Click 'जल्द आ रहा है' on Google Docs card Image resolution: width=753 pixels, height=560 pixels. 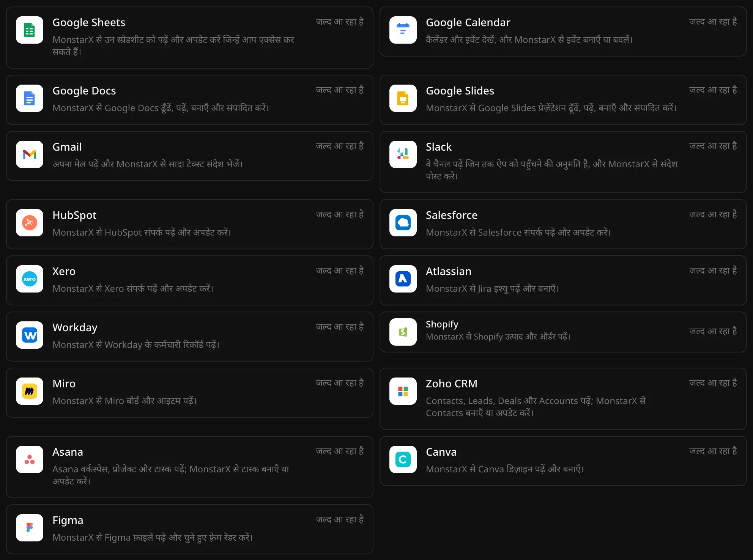(x=340, y=90)
